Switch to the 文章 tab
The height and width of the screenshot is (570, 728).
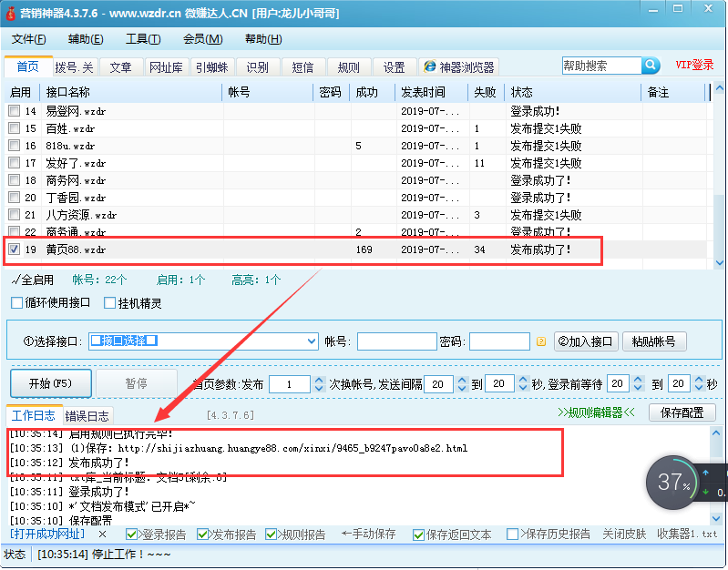[120, 67]
